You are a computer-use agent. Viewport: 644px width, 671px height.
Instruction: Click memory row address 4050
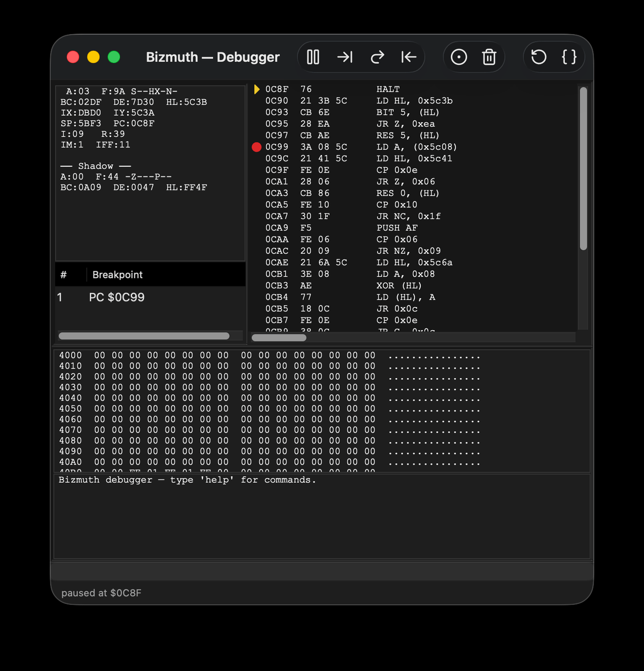point(70,409)
